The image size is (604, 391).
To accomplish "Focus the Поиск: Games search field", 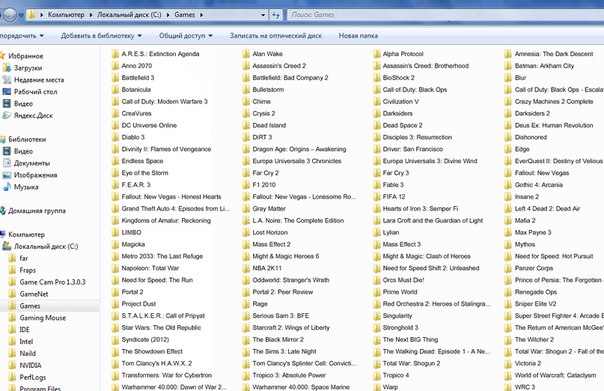I will point(445,15).
